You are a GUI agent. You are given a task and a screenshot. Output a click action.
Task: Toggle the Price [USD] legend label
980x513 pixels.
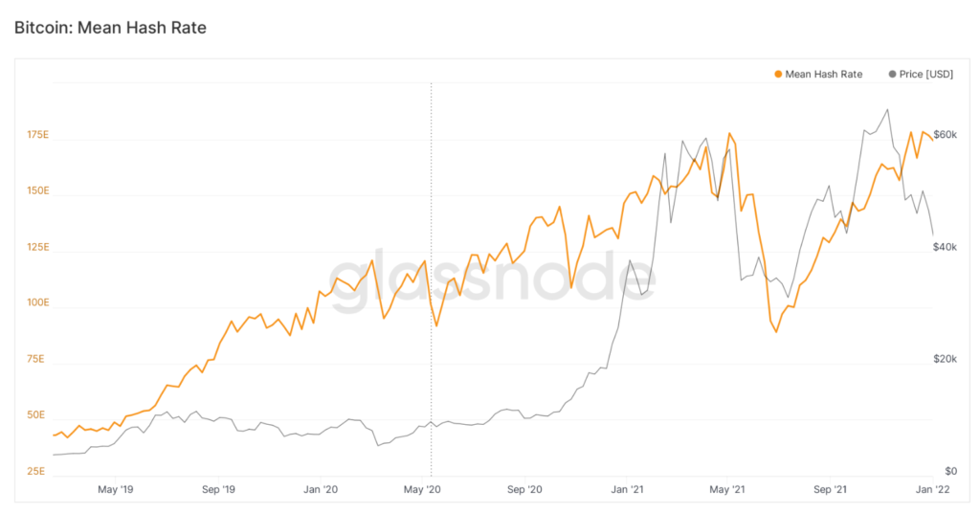pyautogui.click(x=926, y=74)
